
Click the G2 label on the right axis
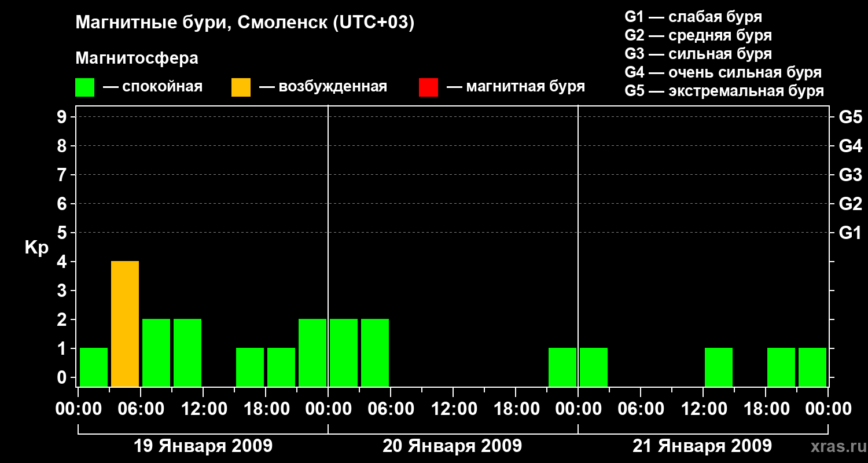coord(850,204)
